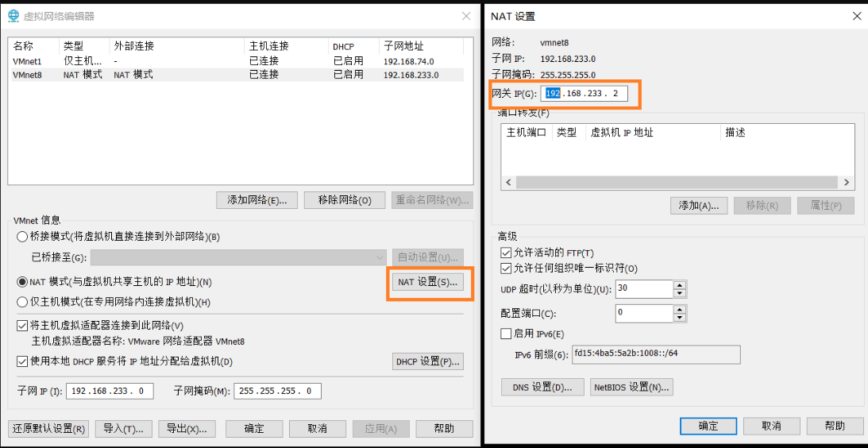This screenshot has width=868, height=448.
Task: Click 取消 in the Virtual Network Editor
Action: (x=318, y=429)
